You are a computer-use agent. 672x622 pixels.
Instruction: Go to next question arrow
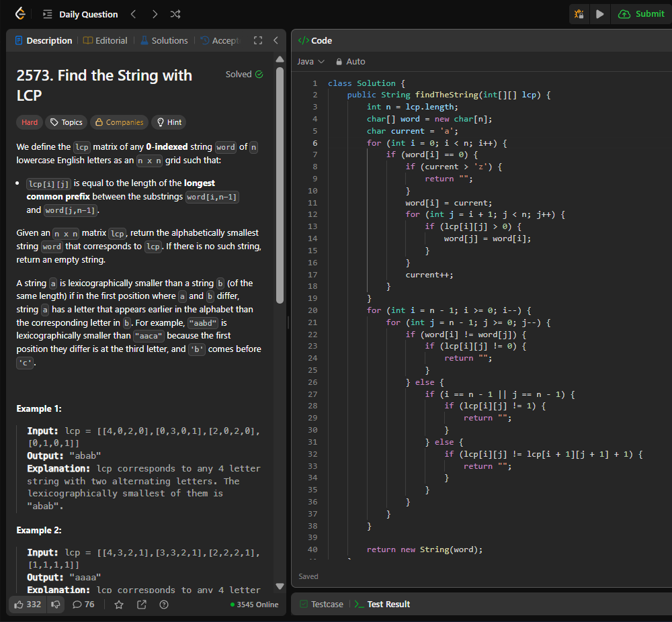155,14
